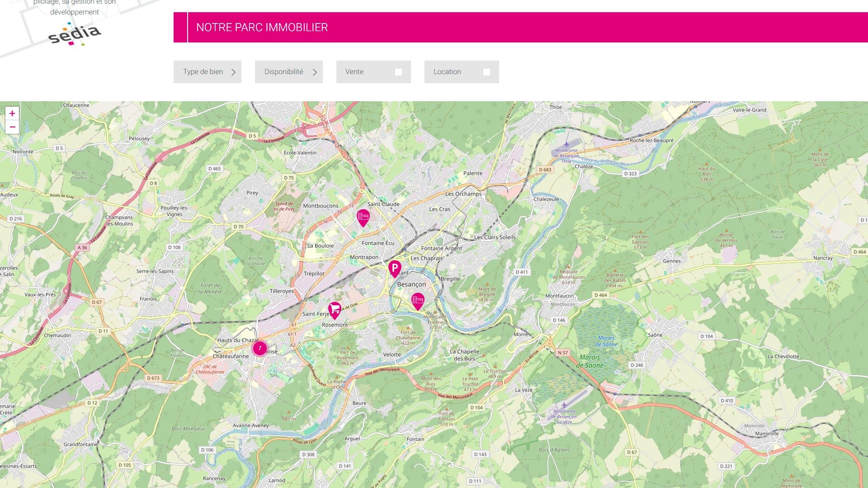Viewport: 868px width, 488px height.
Task: Open the Type de bien dropdown
Action: (208, 72)
